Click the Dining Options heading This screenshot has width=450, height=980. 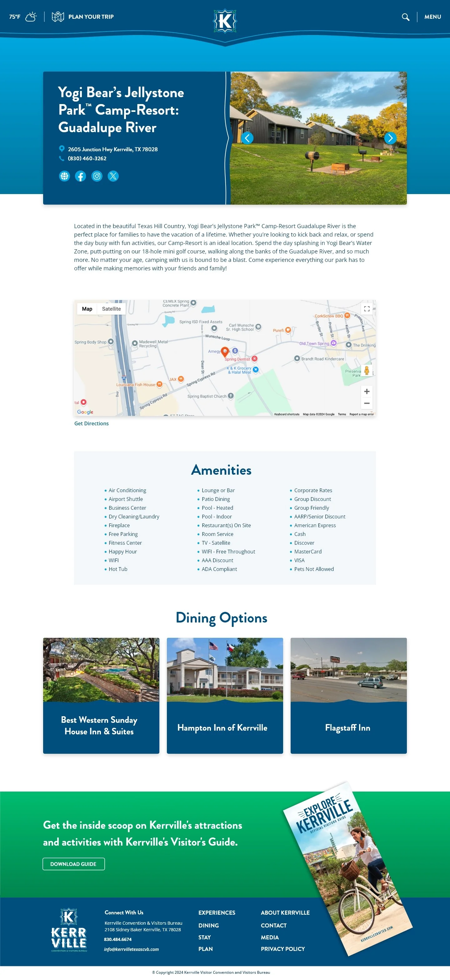click(x=221, y=618)
